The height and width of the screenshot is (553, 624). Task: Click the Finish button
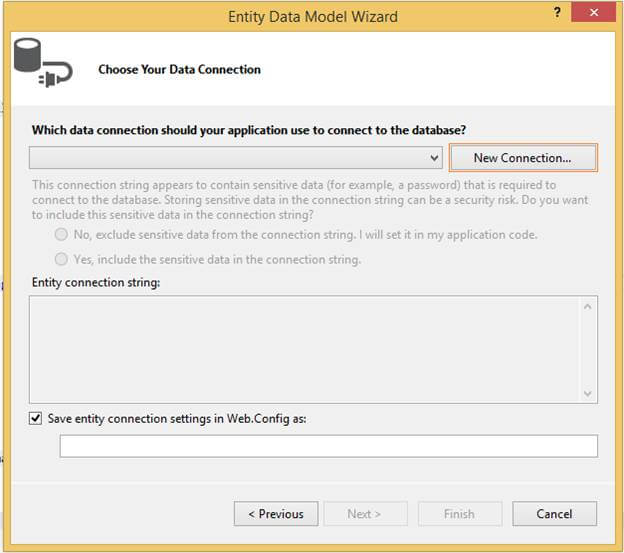tap(459, 514)
